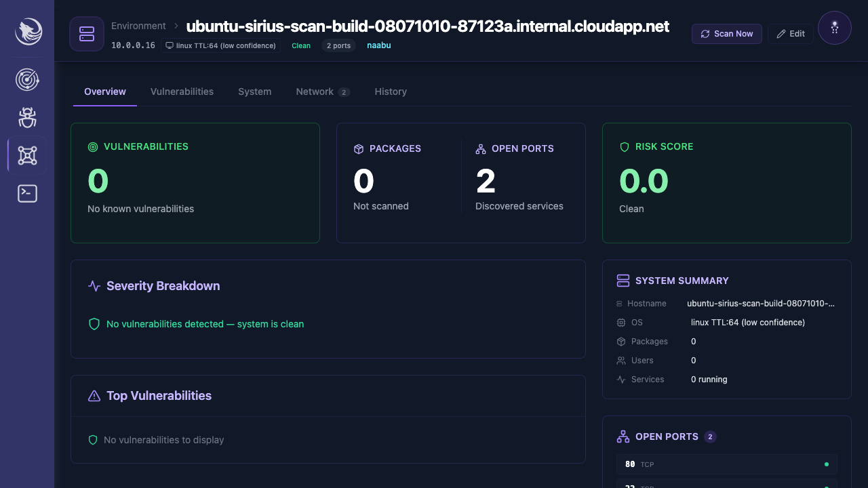
Task: Click the chip icon beside OS row
Action: 620,323
